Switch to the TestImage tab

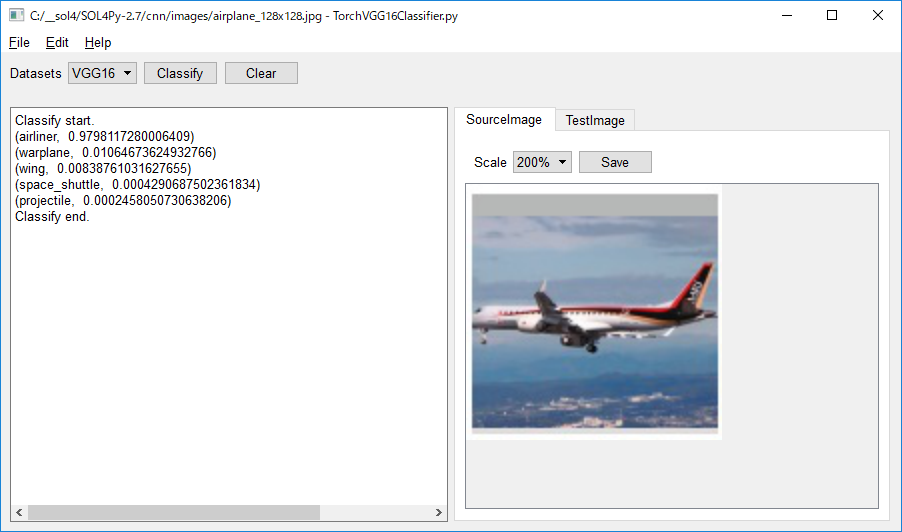pyautogui.click(x=595, y=120)
